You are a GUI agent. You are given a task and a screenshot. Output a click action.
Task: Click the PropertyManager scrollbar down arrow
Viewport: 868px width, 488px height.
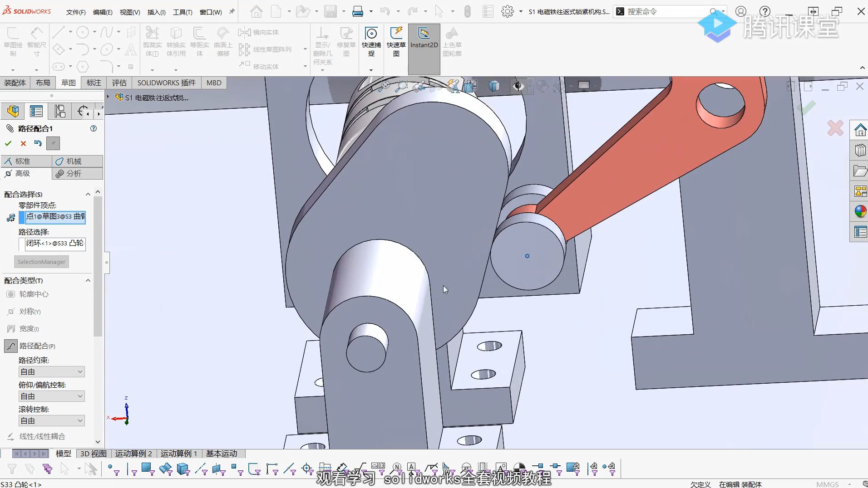pyautogui.click(x=98, y=442)
